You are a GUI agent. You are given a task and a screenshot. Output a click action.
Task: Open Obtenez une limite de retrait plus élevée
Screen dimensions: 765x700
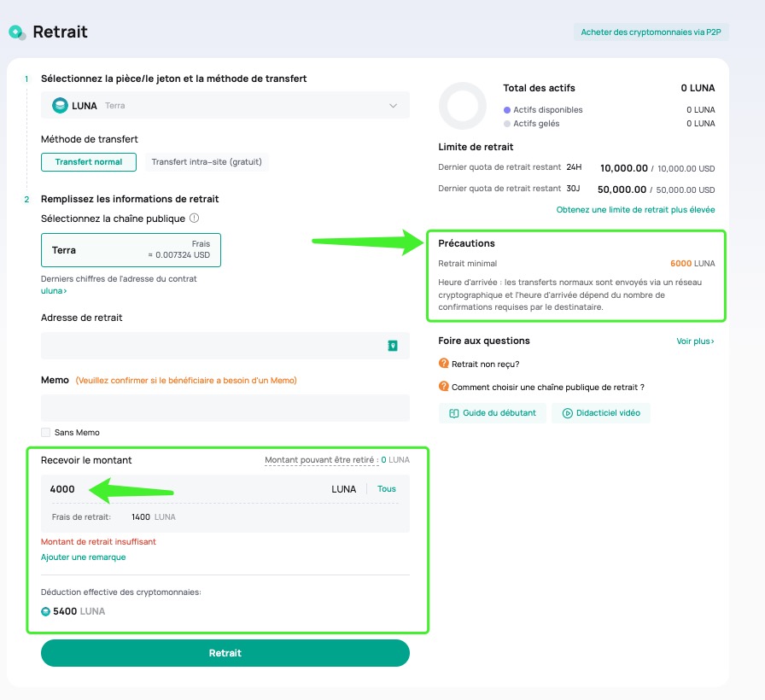[635, 210]
